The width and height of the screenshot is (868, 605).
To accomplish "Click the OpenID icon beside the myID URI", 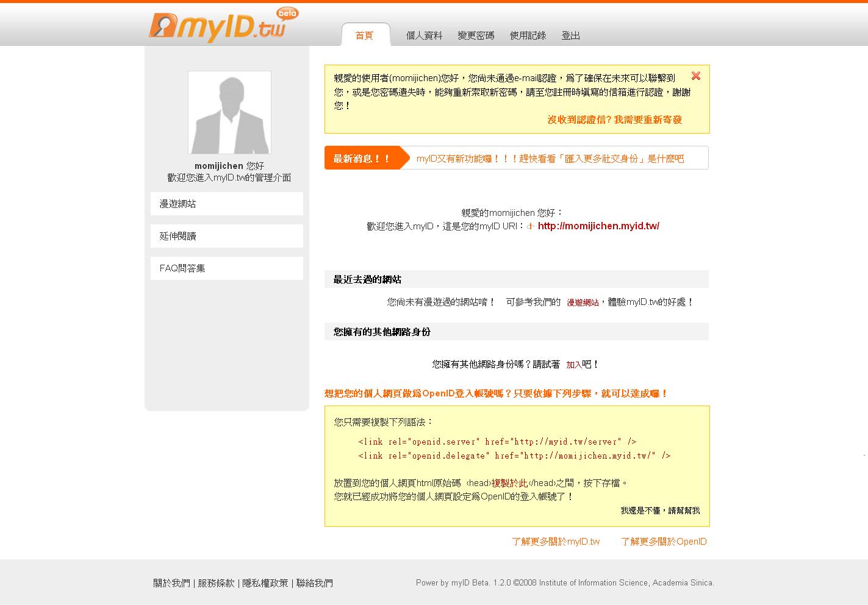I will tap(531, 226).
